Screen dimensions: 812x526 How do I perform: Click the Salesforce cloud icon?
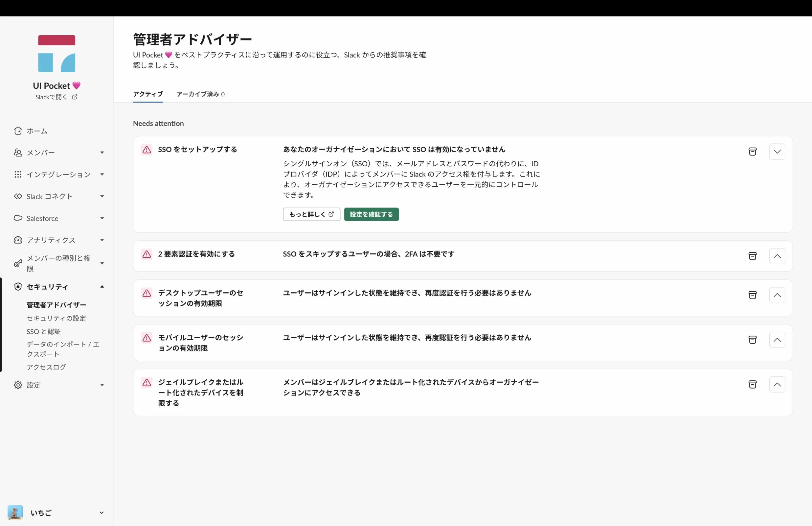click(18, 218)
